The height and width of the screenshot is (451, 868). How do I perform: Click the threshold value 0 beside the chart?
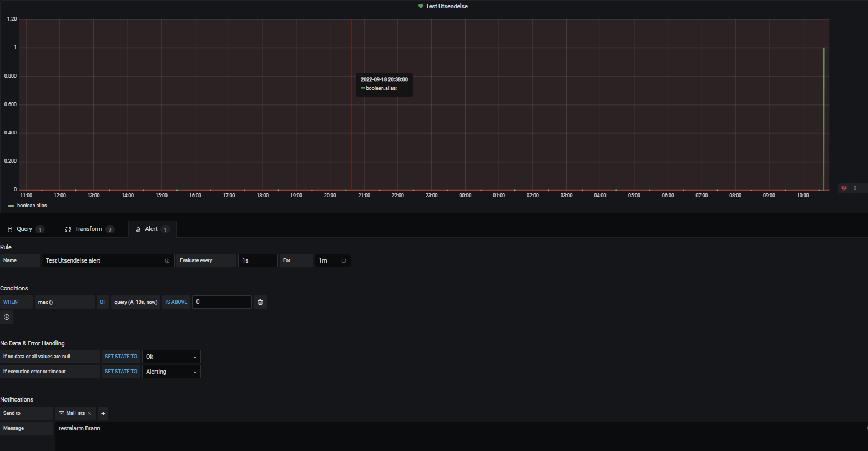pos(855,188)
